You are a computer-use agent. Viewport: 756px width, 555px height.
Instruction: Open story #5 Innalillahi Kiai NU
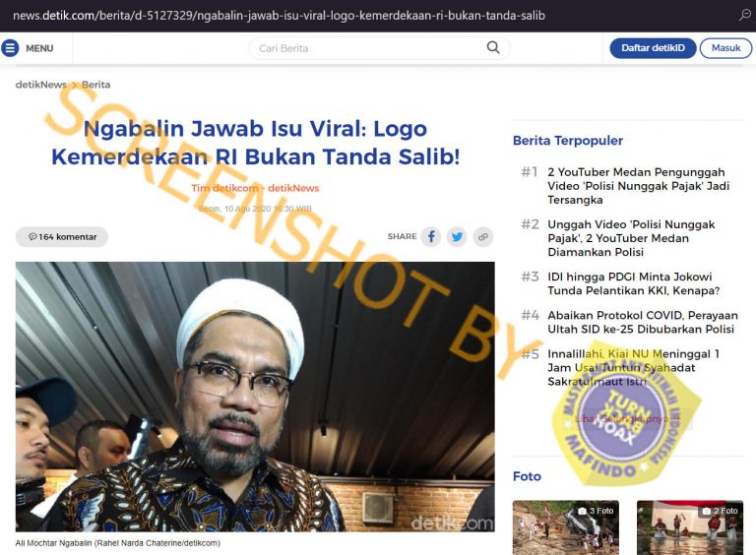(633, 368)
